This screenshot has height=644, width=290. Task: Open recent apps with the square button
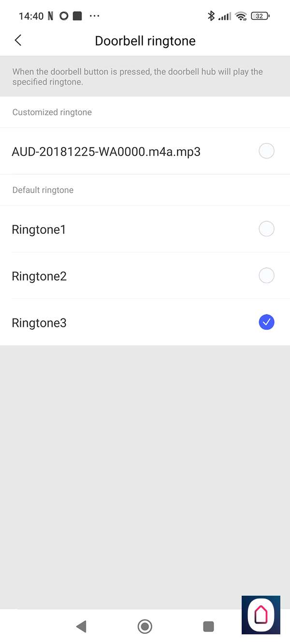pos(208,627)
